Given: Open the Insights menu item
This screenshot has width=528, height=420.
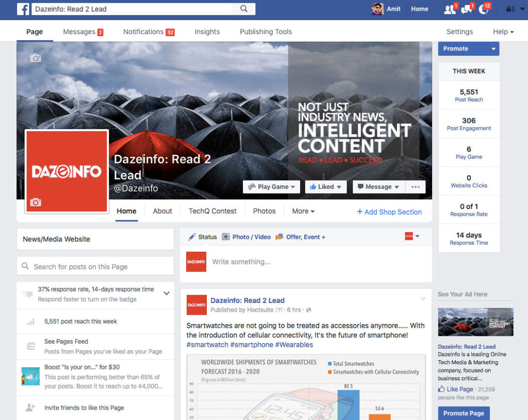Looking at the screenshot, I should pyautogui.click(x=207, y=31).
